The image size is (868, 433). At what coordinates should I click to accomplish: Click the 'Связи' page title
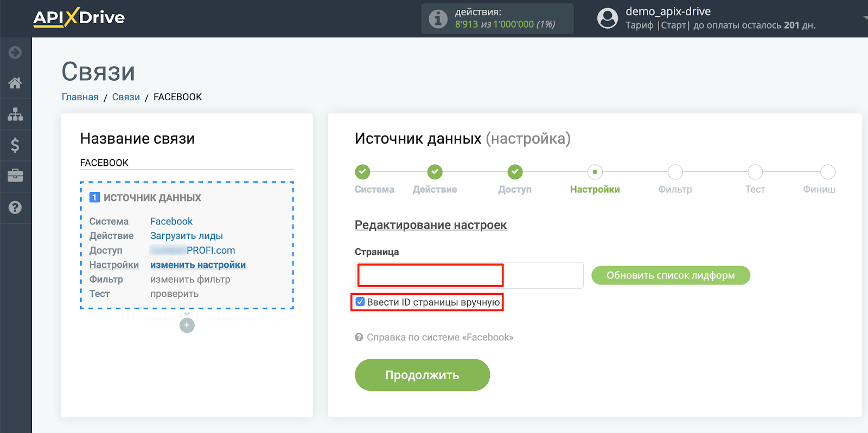[x=98, y=72]
